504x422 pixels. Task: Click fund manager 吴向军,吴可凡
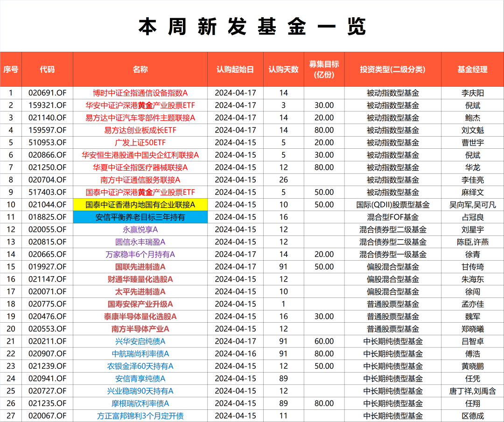[x=472, y=205]
